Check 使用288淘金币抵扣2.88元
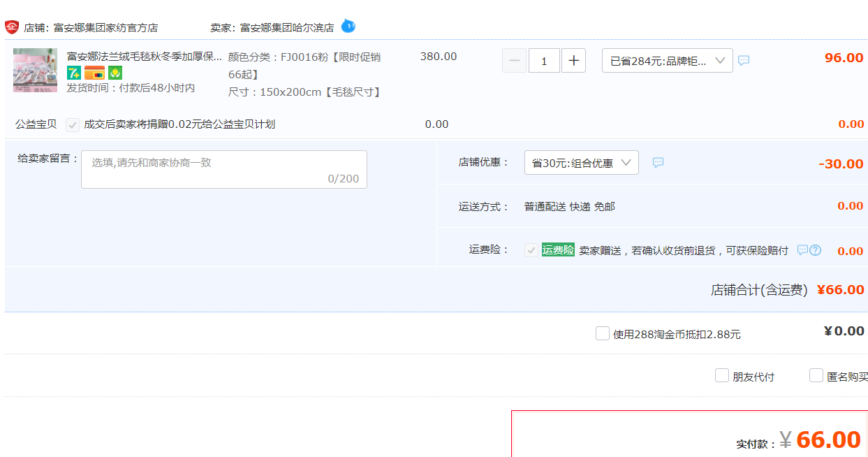The height and width of the screenshot is (457, 868). (x=603, y=333)
